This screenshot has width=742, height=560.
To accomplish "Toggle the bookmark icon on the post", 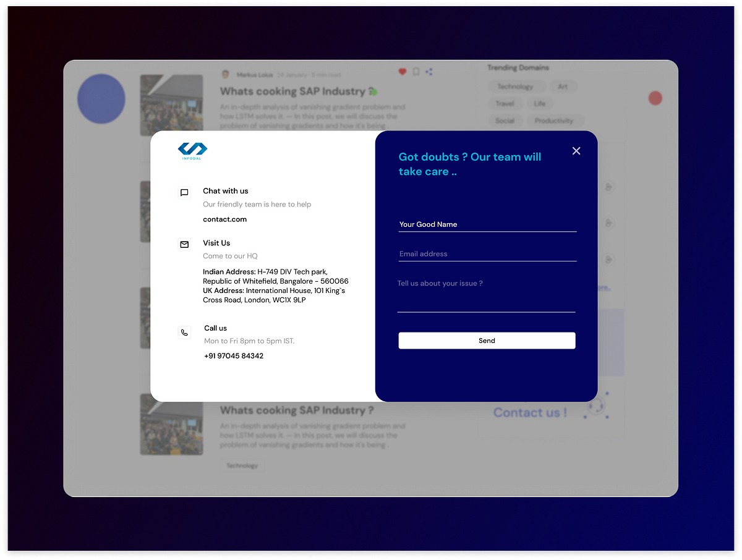I will point(415,71).
